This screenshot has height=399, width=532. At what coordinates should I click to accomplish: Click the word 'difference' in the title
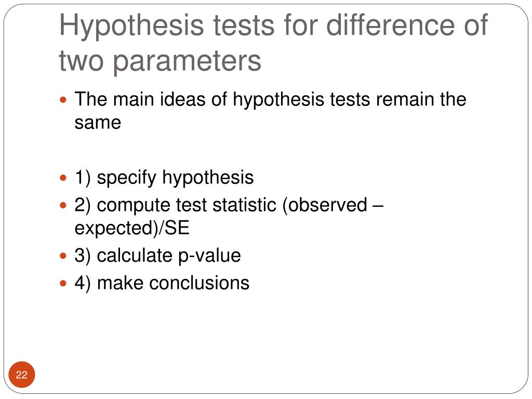click(x=390, y=25)
